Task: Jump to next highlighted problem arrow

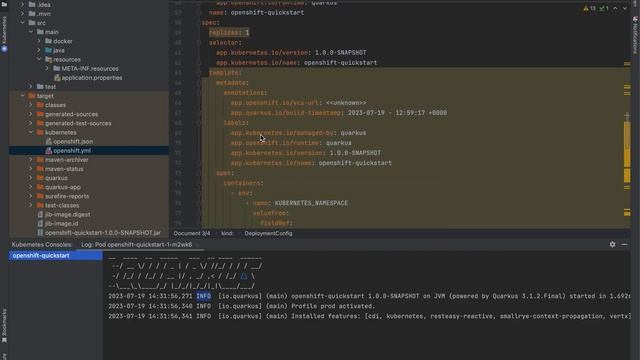Action: 625,8
